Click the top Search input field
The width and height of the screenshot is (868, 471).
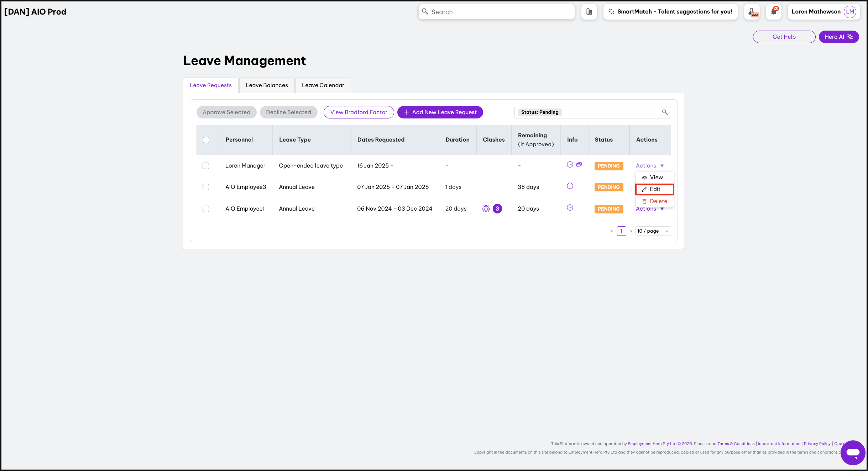[x=496, y=12]
